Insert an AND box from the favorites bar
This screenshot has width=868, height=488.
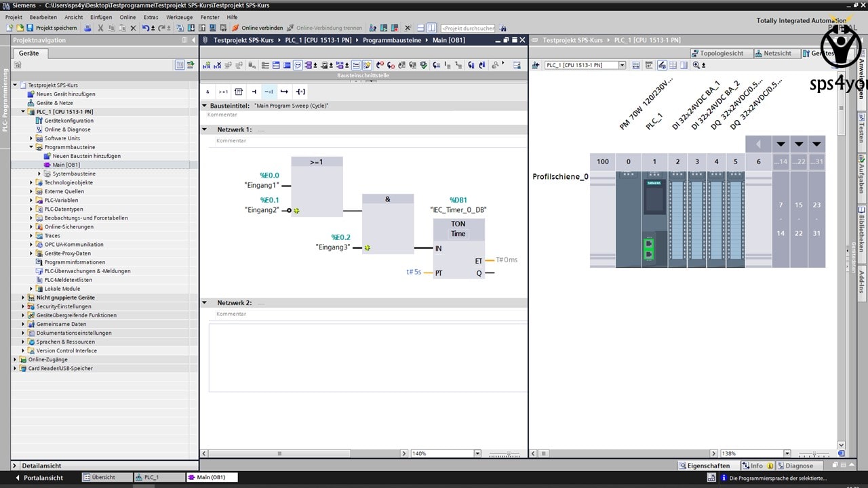pos(208,91)
